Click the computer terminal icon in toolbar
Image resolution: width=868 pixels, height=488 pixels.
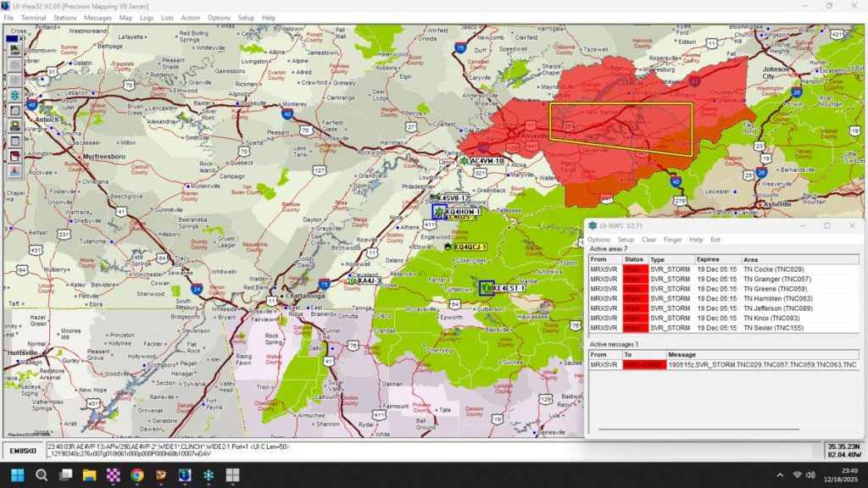click(x=15, y=125)
